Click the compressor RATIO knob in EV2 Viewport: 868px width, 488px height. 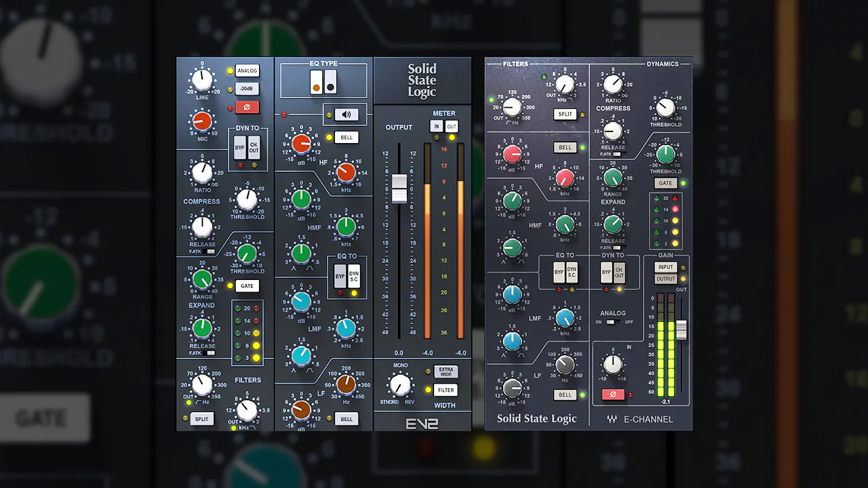[x=201, y=172]
